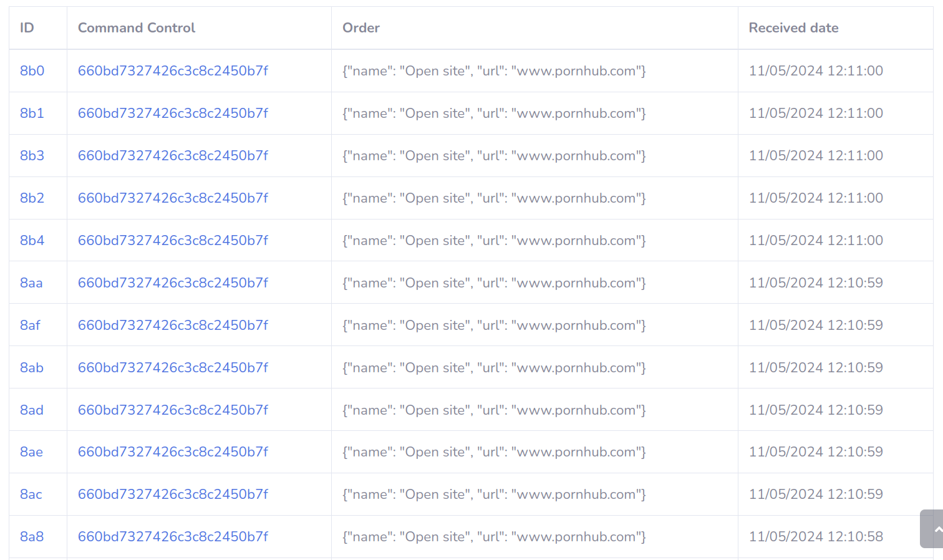Select the Order text in row 8b3
Viewport: 943px width, 560px height.
coord(494,156)
